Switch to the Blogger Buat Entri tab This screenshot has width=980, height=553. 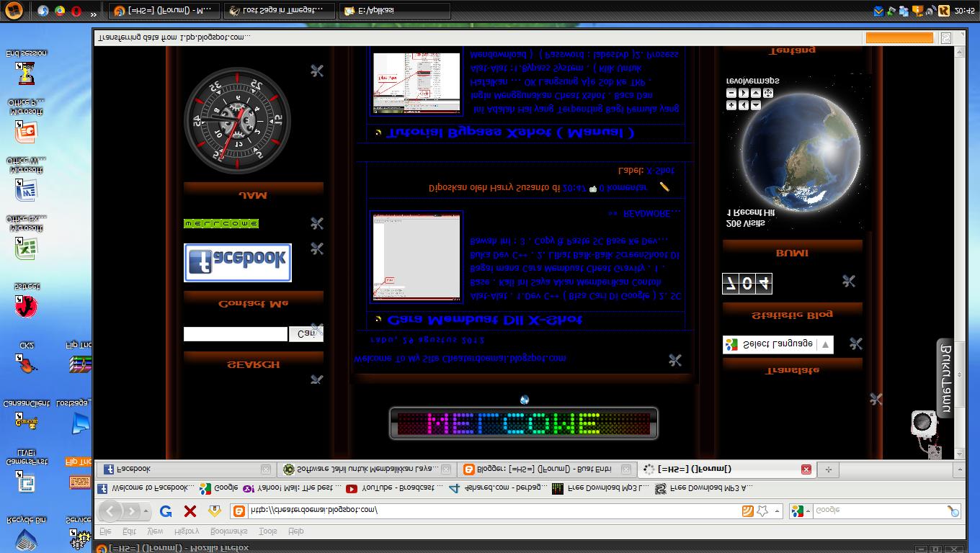pyautogui.click(x=547, y=469)
